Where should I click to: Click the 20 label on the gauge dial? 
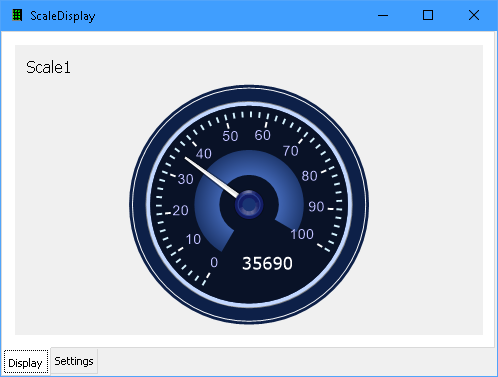pyautogui.click(x=180, y=210)
